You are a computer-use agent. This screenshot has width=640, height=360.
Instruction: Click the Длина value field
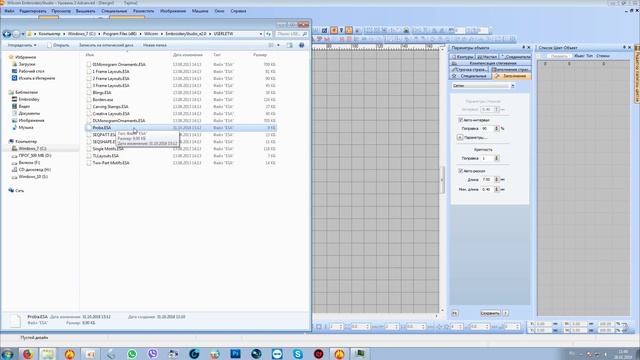pyautogui.click(x=487, y=180)
